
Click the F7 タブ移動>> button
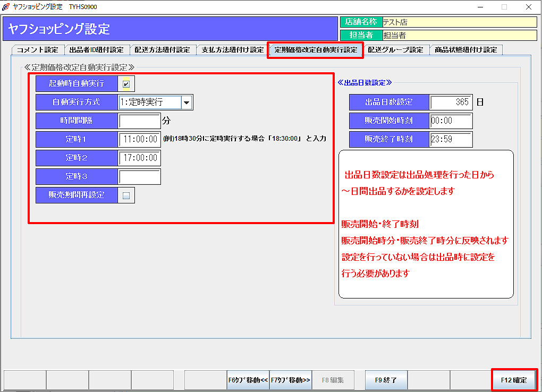(x=290, y=380)
